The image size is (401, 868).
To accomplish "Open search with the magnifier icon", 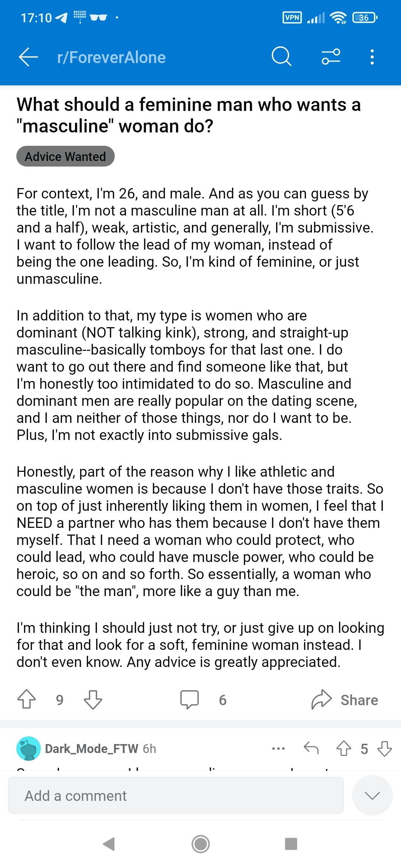I will [x=281, y=57].
